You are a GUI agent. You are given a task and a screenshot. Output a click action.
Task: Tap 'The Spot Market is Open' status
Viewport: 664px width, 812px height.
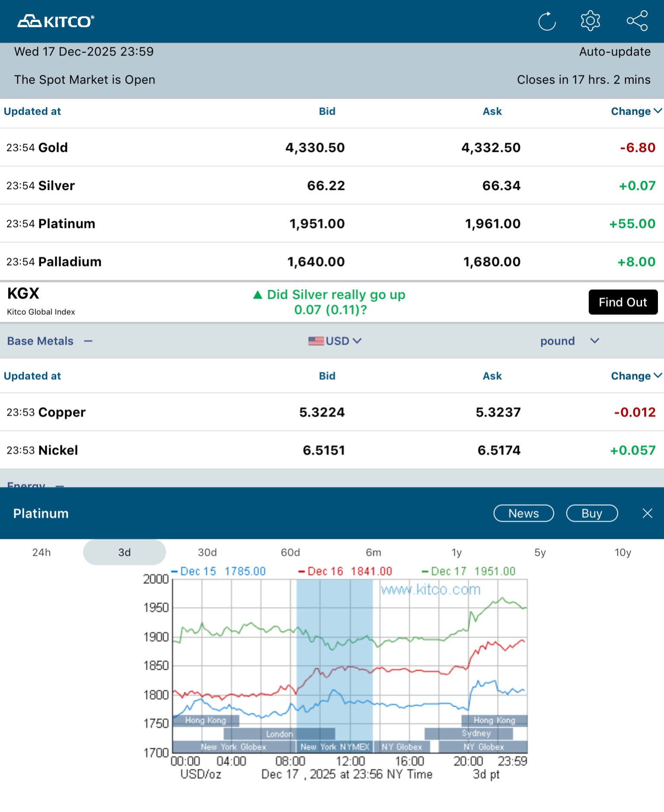pyautogui.click(x=85, y=80)
